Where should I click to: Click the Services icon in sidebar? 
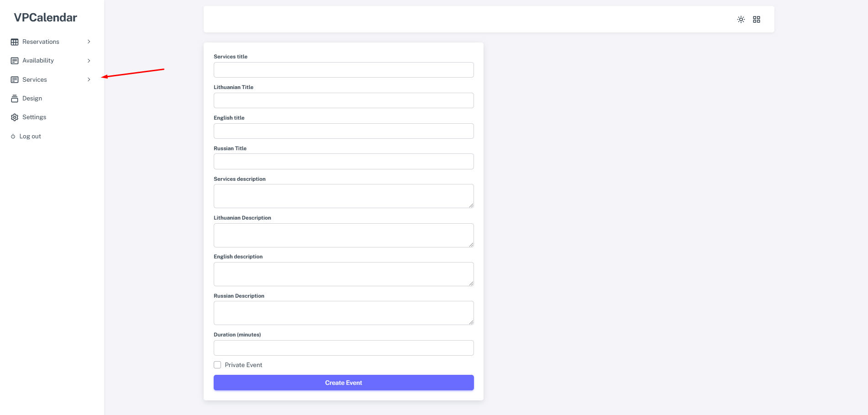15,80
